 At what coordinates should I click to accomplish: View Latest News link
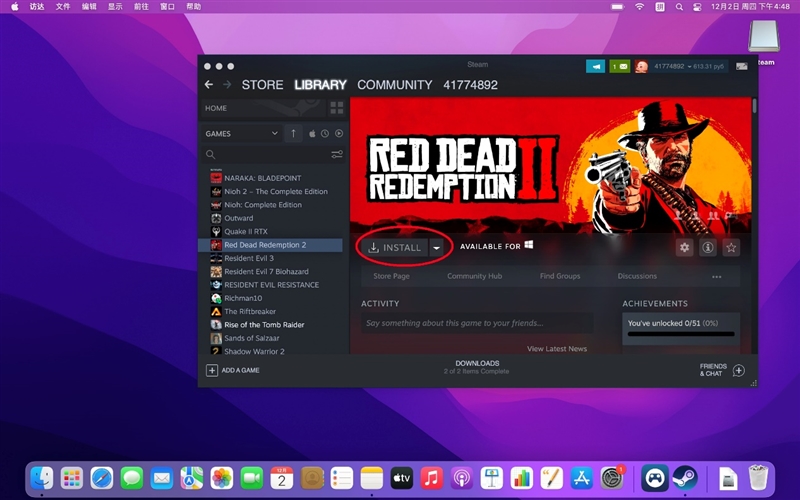557,348
